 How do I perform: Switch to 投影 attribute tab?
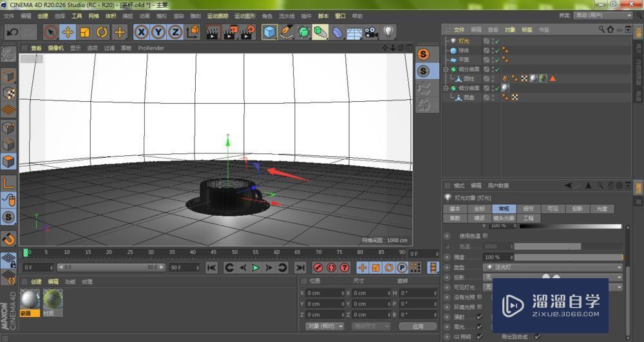tap(577, 209)
